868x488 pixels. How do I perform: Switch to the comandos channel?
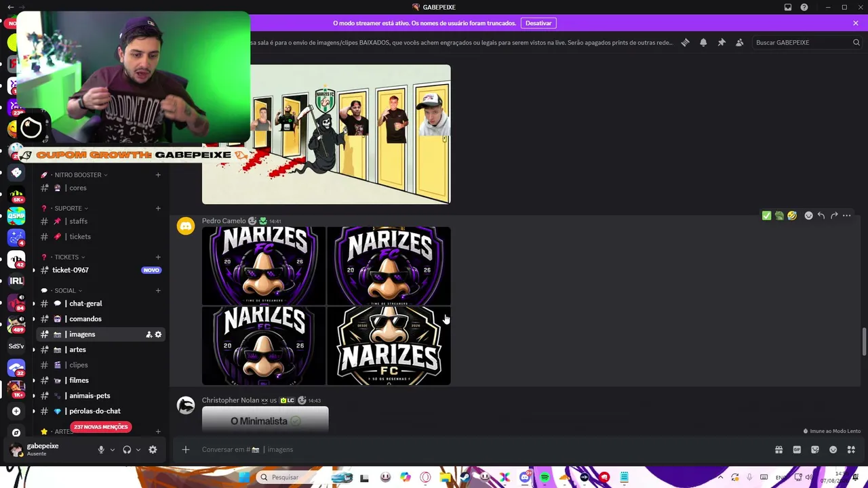[100, 319]
